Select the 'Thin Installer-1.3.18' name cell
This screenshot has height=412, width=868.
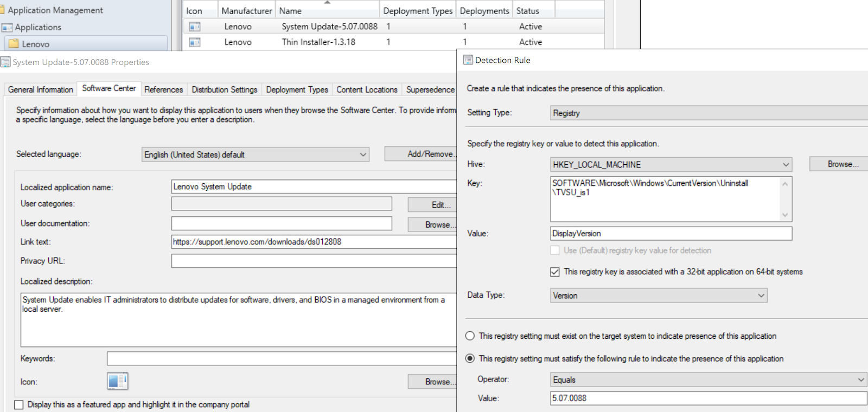point(318,42)
